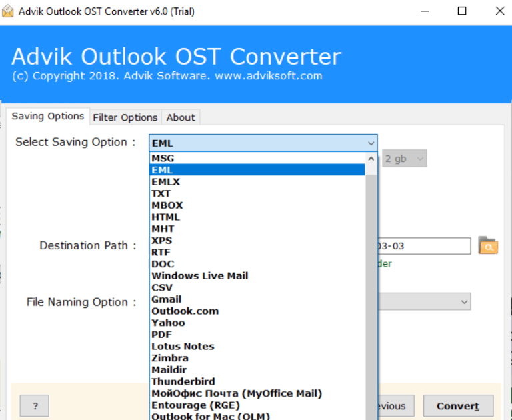This screenshot has height=420, width=512.
Task: Choose TXT as saving format
Action: 257,194
